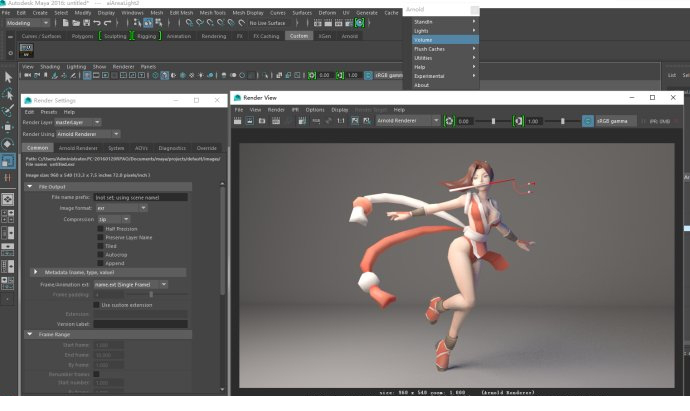Open the Modeling menu set dropdown
The width and height of the screenshot is (690, 411).
(27, 23)
